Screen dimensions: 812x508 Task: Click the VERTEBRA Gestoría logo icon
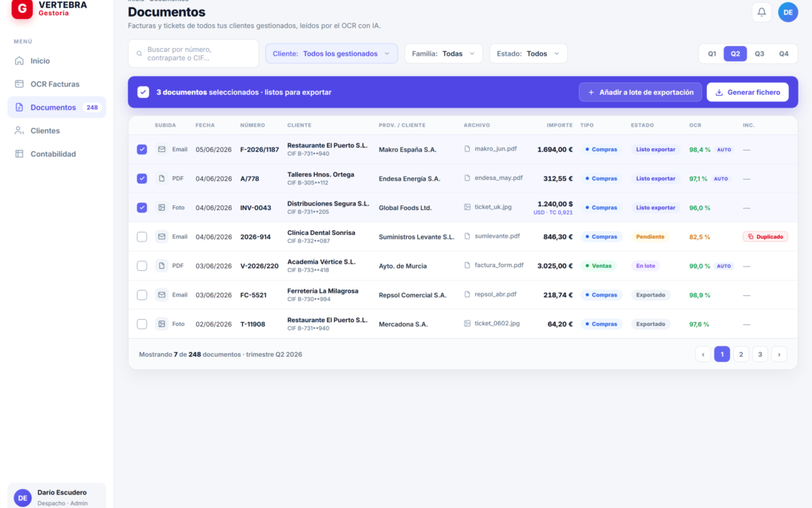click(x=23, y=9)
